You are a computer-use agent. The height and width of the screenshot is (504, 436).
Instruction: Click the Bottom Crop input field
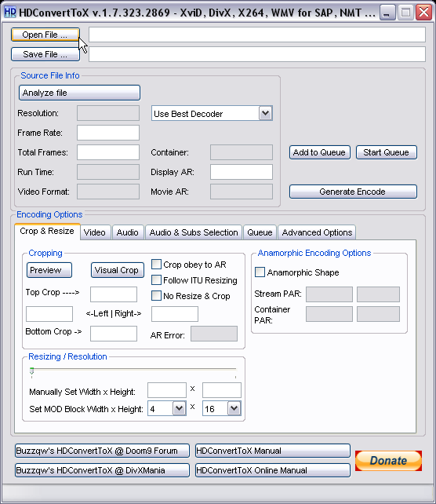(114, 334)
